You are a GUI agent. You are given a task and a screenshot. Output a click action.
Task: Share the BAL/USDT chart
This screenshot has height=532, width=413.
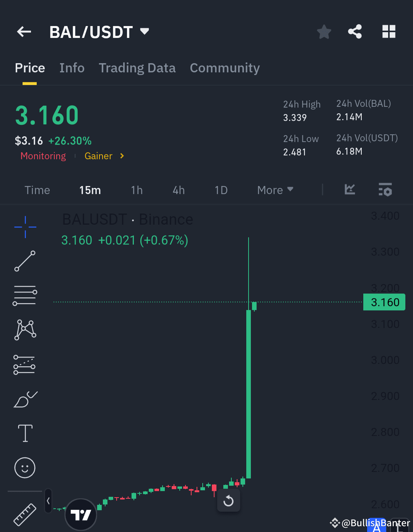pyautogui.click(x=354, y=32)
